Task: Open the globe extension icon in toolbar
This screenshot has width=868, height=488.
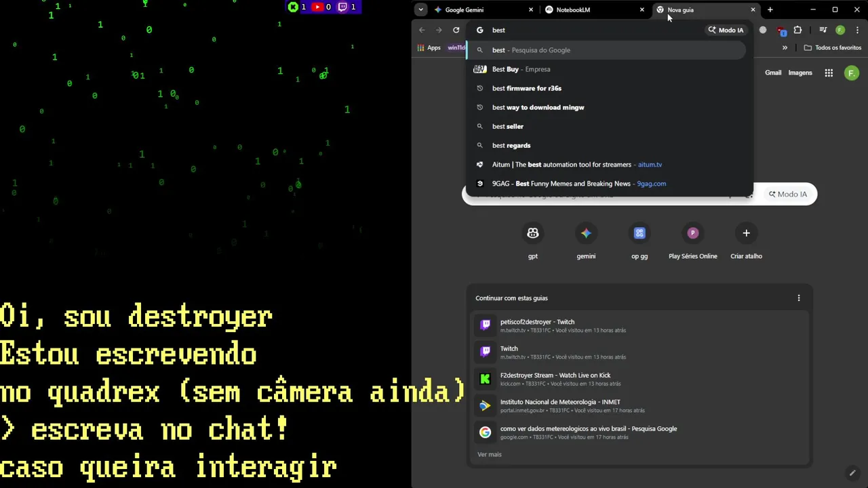Action: 763,30
